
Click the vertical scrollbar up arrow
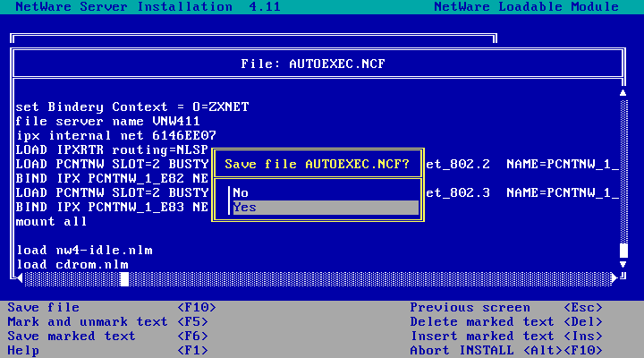point(623,93)
